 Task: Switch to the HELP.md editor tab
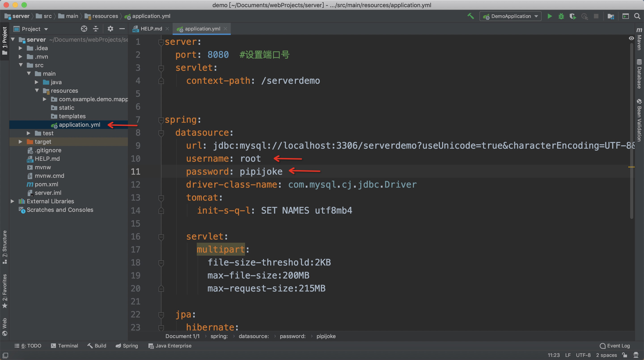point(151,29)
